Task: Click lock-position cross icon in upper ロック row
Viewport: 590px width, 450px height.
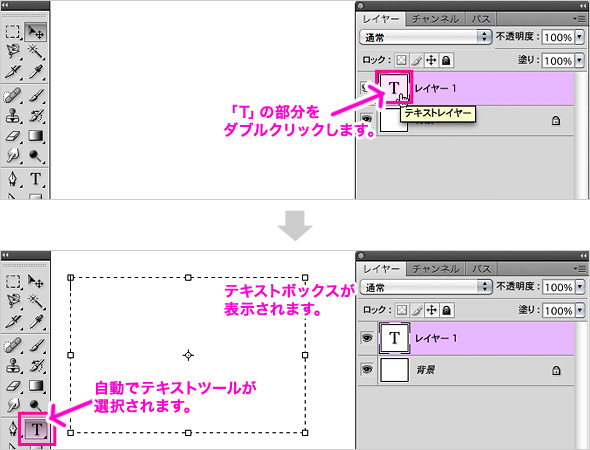Action: tap(431, 60)
